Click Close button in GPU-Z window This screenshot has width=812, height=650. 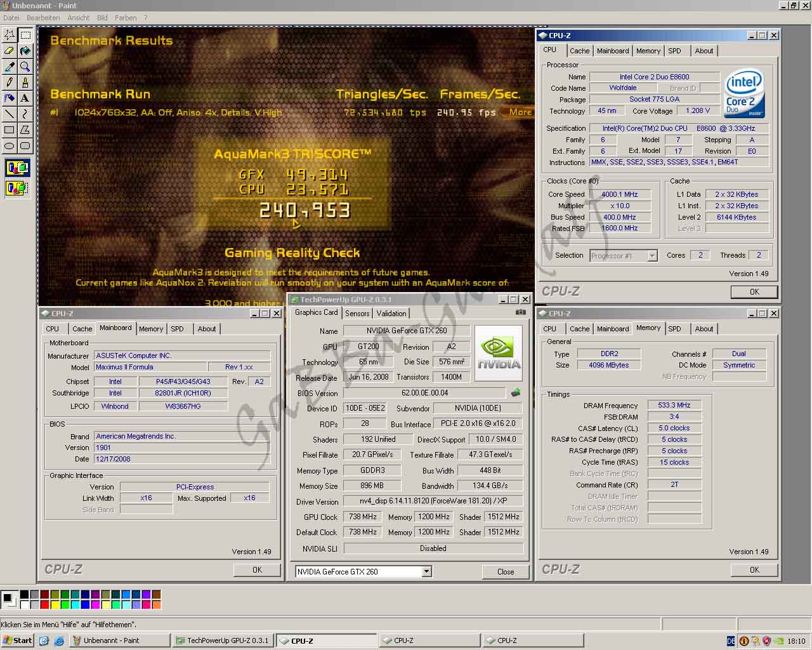coord(506,572)
